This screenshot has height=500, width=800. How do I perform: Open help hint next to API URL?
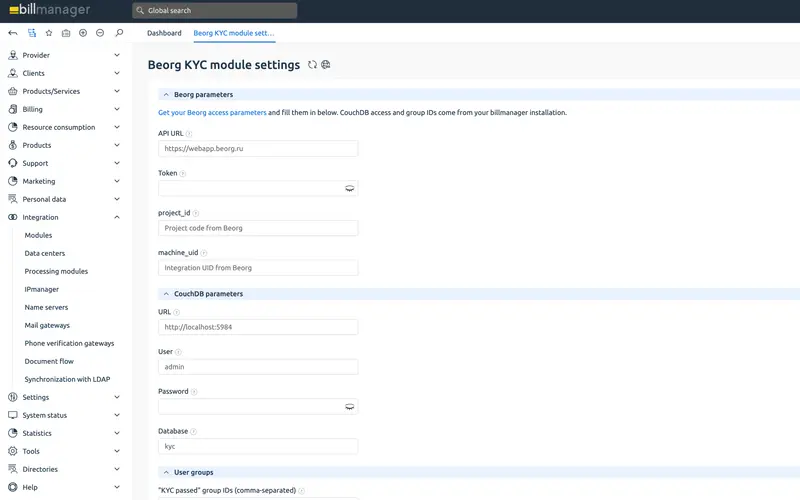click(189, 134)
